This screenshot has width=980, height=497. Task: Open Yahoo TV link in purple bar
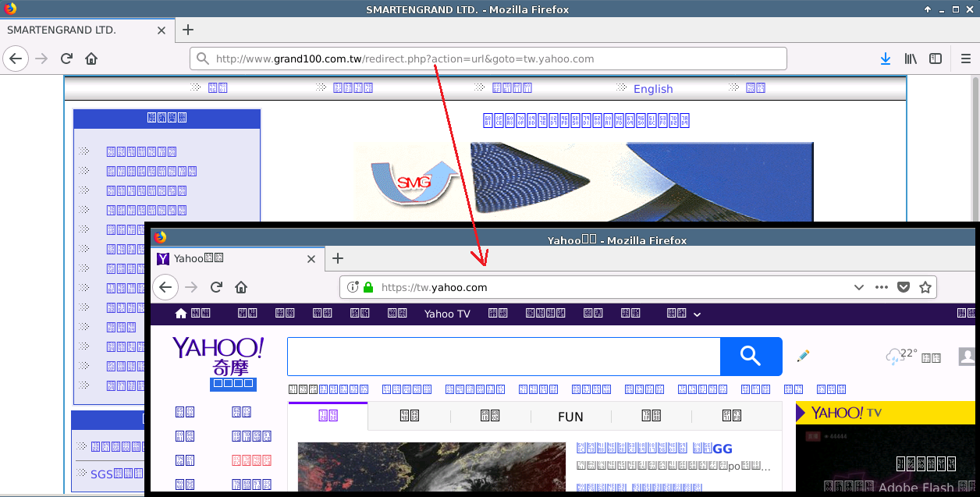[x=447, y=314]
